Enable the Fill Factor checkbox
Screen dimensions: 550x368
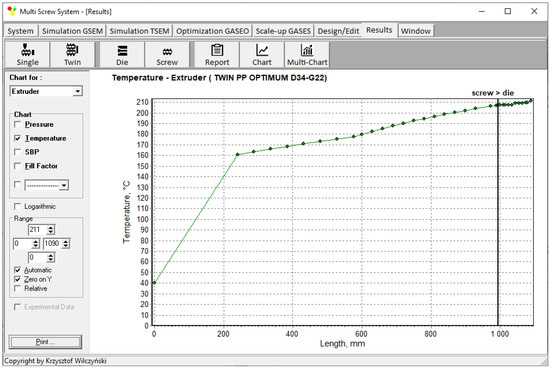pos(17,166)
